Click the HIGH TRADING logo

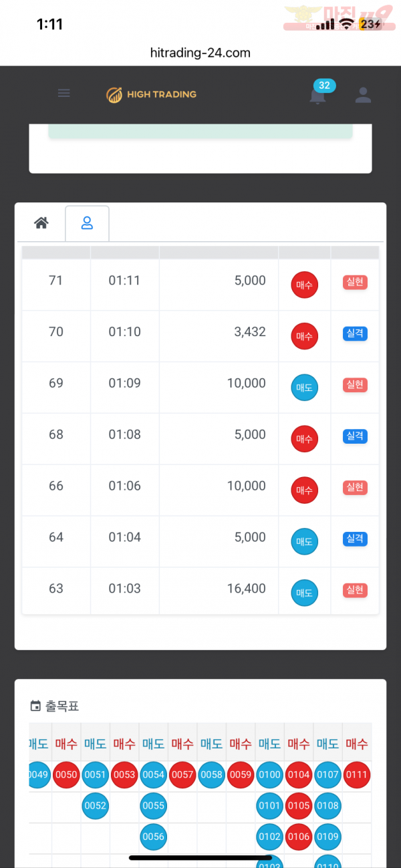[x=152, y=94]
